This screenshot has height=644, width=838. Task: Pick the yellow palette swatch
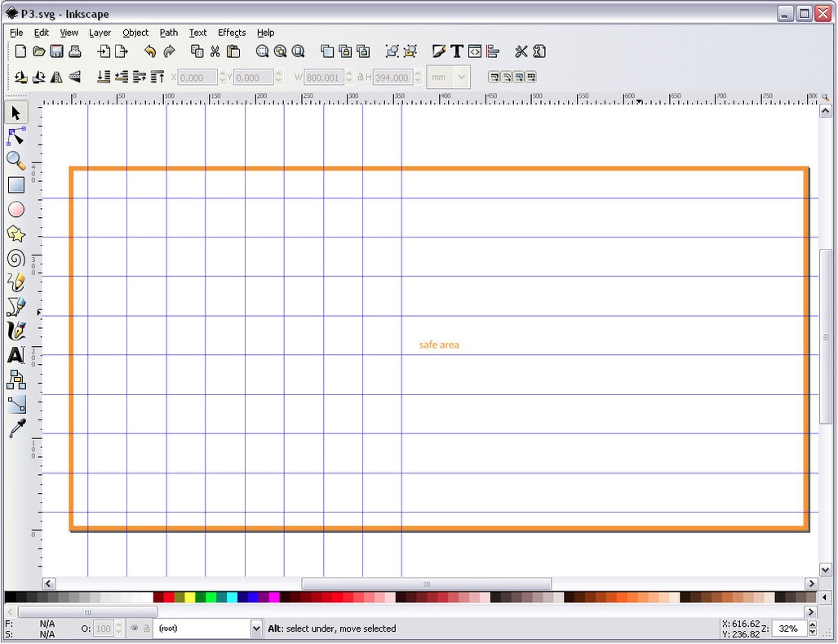190,597
